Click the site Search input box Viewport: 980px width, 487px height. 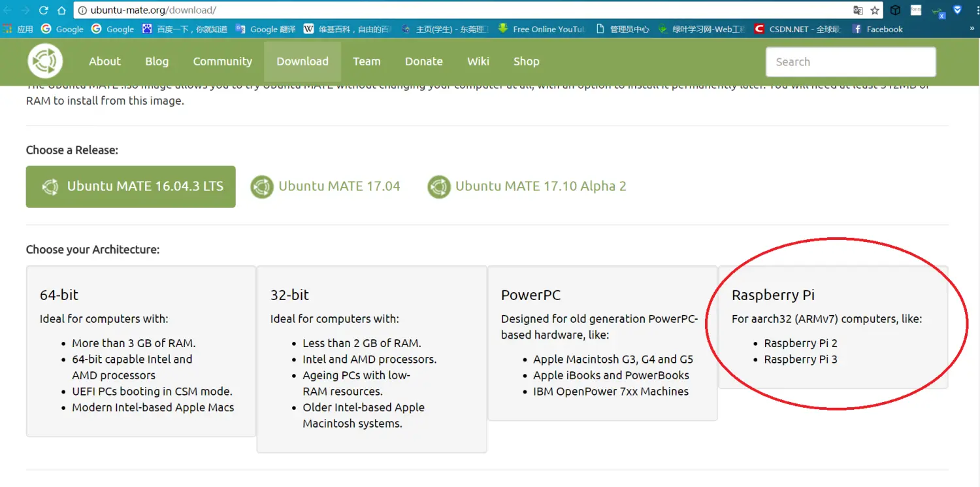[851, 62]
